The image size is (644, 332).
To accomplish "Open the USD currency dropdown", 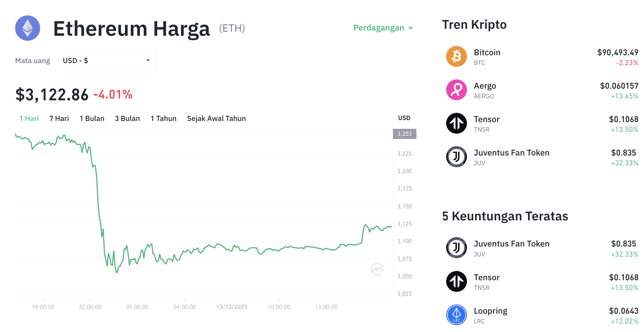I will pos(107,60).
